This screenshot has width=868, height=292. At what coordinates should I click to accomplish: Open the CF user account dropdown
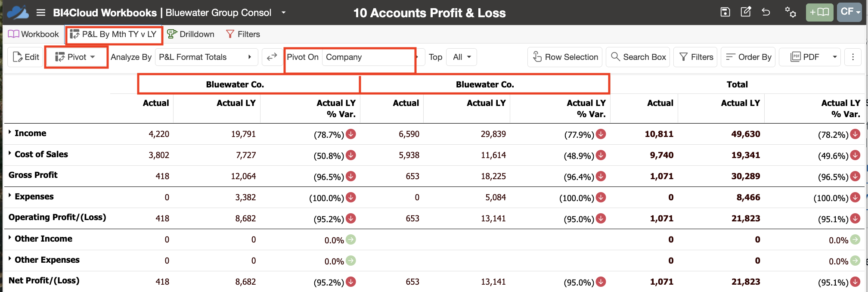click(x=849, y=12)
